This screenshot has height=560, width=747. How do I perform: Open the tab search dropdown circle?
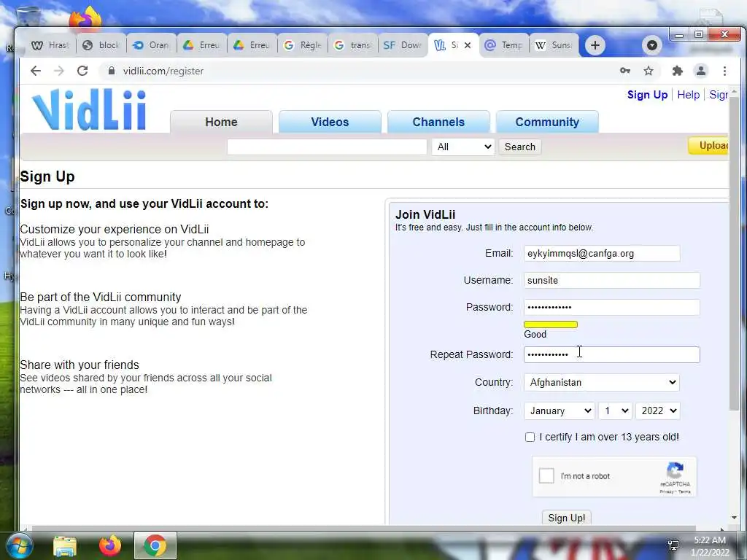point(652,45)
